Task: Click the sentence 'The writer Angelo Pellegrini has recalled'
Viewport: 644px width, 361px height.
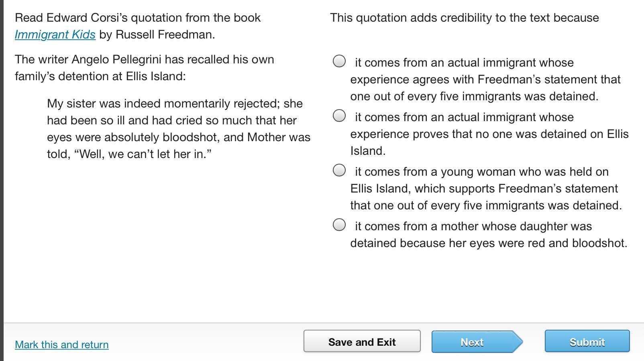Action: 144,59
